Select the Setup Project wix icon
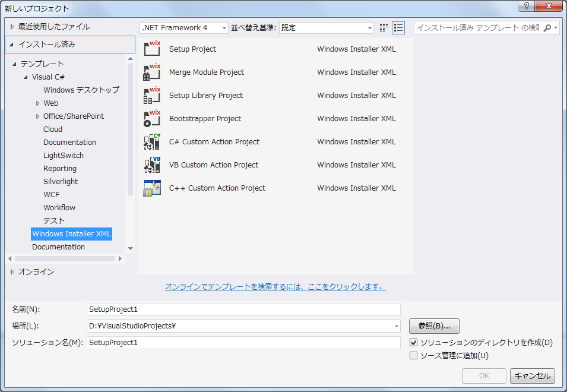567x392 pixels. 152,49
